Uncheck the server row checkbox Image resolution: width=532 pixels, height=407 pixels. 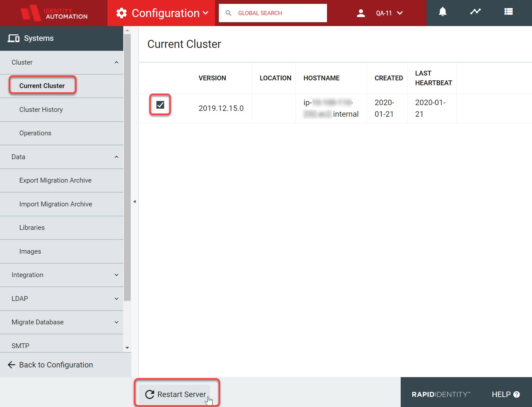pyautogui.click(x=160, y=105)
